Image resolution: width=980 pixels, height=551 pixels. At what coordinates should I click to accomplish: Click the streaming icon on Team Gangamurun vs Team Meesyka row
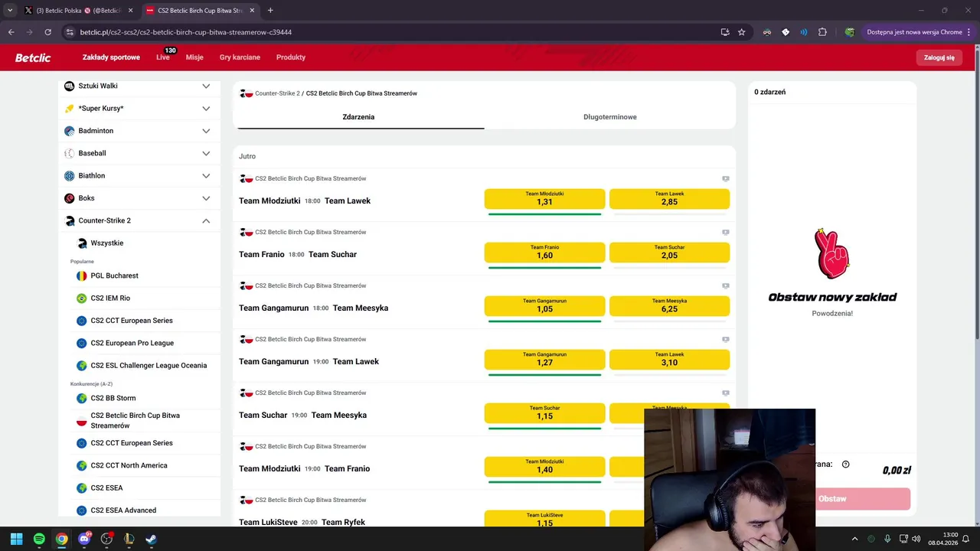tap(726, 285)
